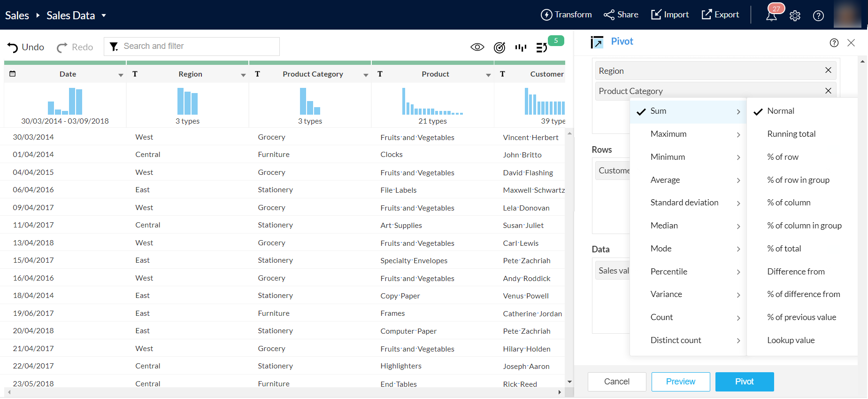Click the Redo arrow icon
The width and height of the screenshot is (868, 399).
62,47
